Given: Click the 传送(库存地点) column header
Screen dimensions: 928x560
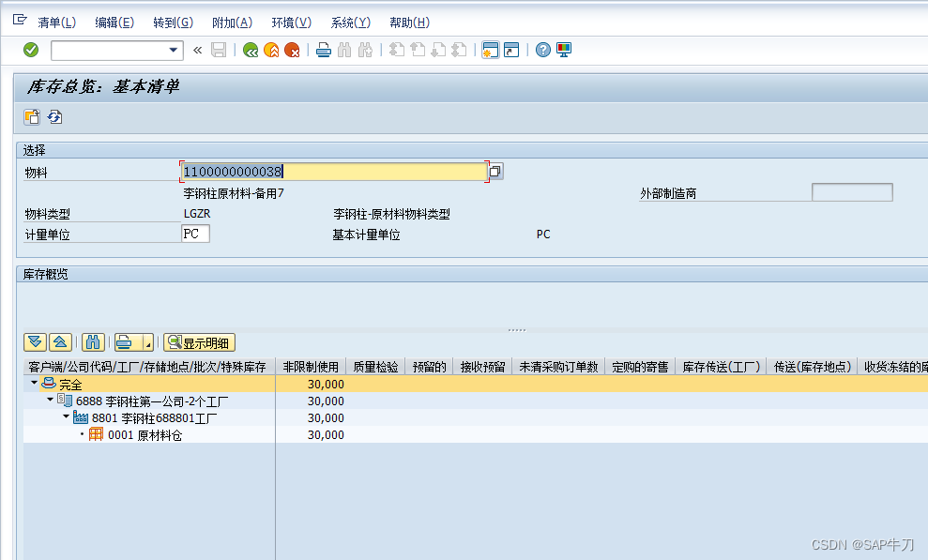Looking at the screenshot, I should (812, 367).
